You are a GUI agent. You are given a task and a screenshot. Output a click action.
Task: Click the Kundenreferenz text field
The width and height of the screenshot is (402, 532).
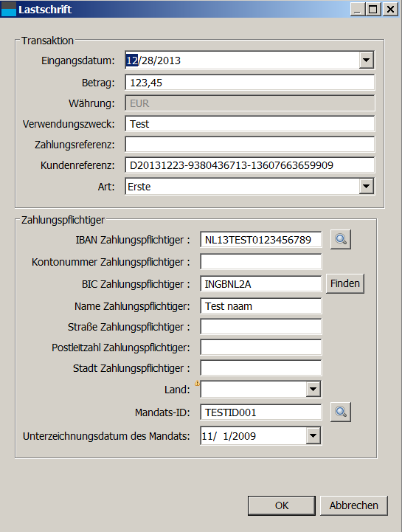(x=249, y=165)
